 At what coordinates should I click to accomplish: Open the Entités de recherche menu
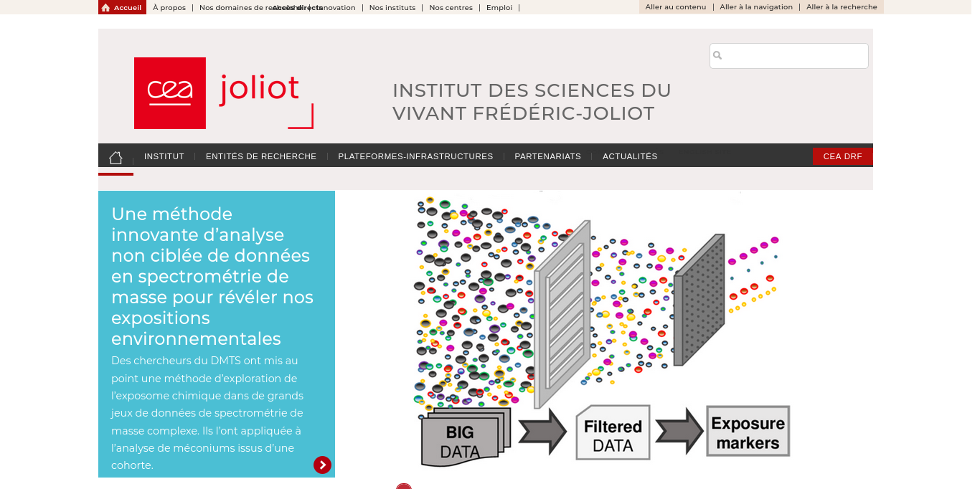pyautogui.click(x=261, y=156)
